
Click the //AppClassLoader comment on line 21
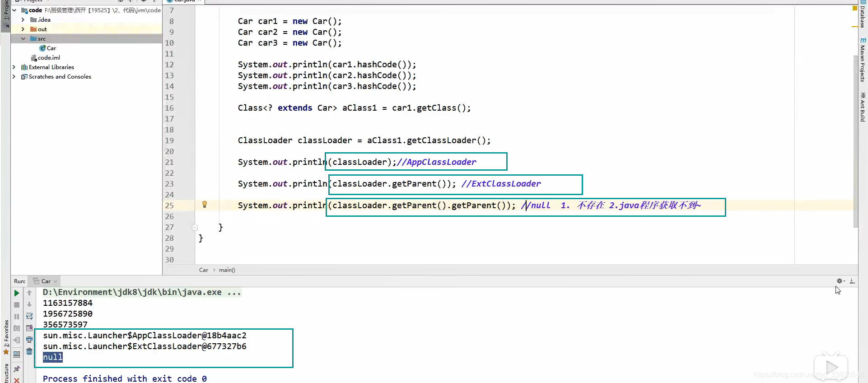pos(436,162)
